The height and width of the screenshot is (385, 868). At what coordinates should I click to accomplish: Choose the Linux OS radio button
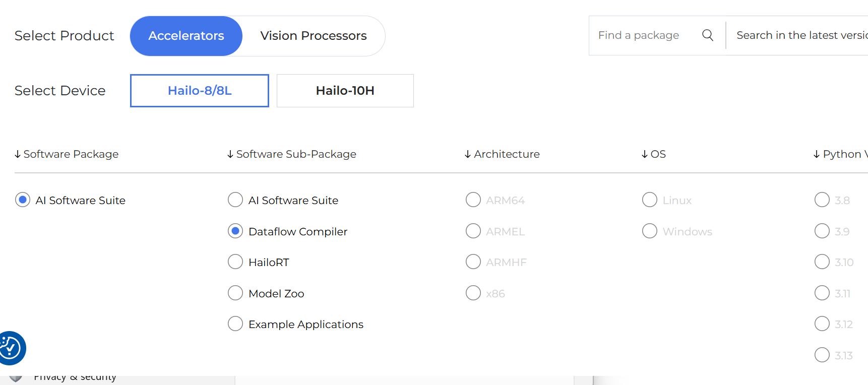[650, 200]
